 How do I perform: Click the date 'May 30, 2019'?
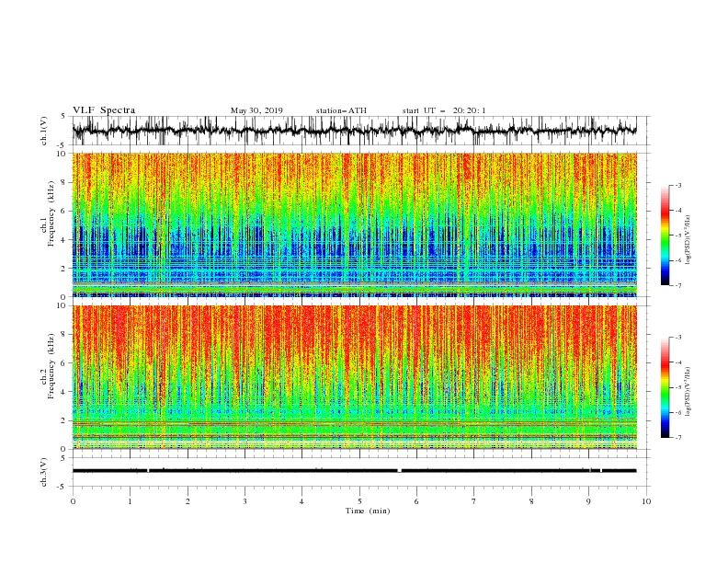click(256, 110)
